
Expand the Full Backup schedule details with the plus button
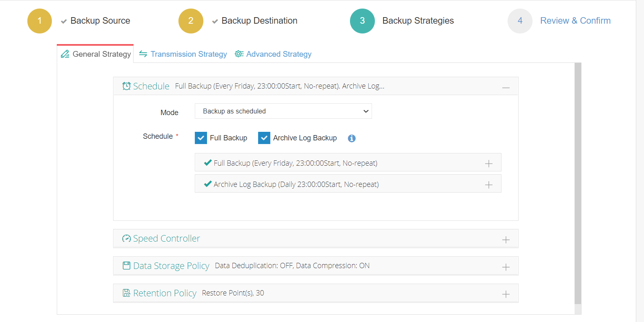(x=489, y=164)
